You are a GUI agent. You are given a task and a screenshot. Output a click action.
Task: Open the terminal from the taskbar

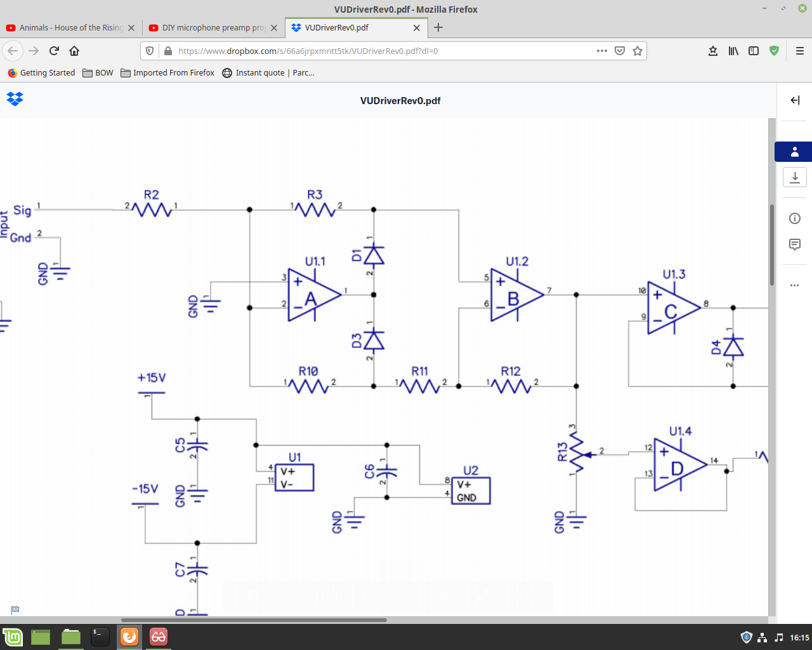tap(100, 637)
